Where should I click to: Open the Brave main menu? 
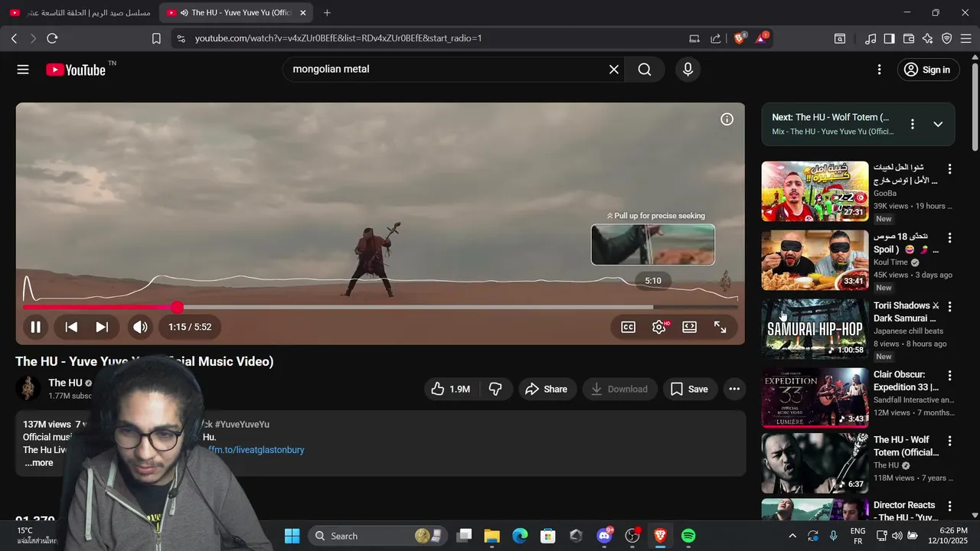966,38
